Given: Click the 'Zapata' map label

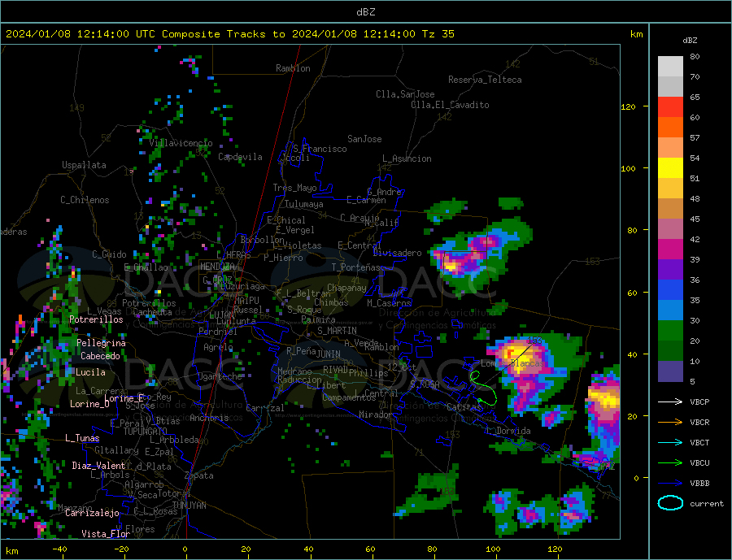Looking at the screenshot, I should point(199,475).
